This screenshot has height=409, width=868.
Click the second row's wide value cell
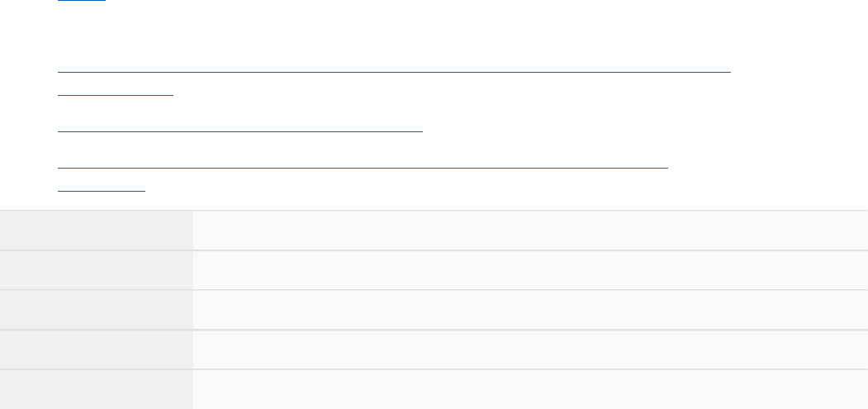530,270
